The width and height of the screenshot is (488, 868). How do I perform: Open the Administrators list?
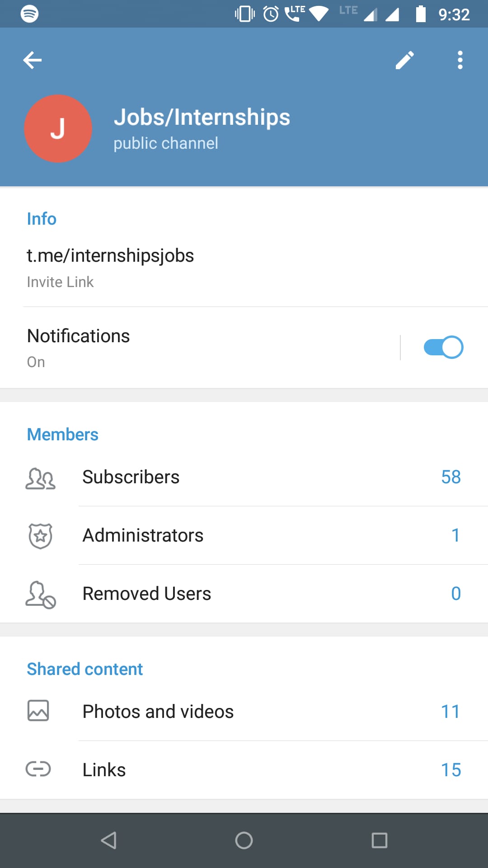click(x=244, y=535)
